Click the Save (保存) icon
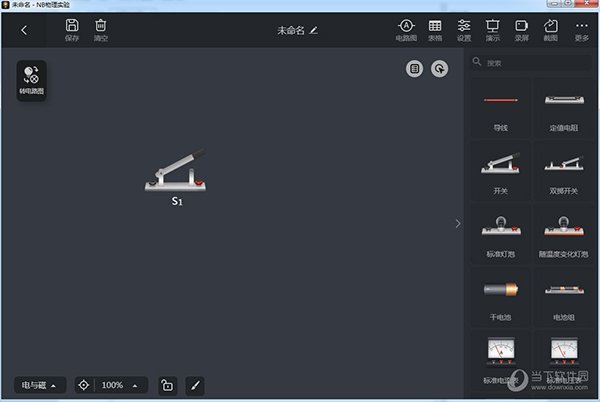 pyautogui.click(x=72, y=30)
